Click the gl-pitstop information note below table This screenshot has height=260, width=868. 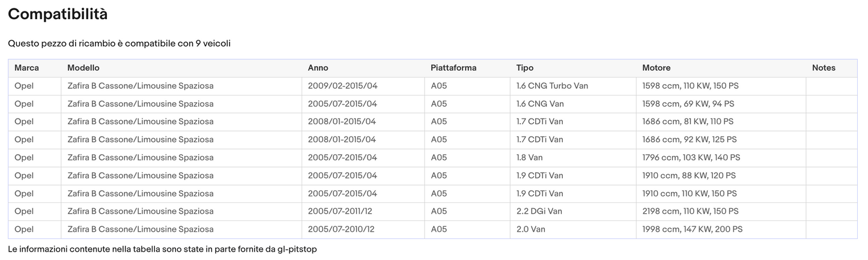coord(162,249)
